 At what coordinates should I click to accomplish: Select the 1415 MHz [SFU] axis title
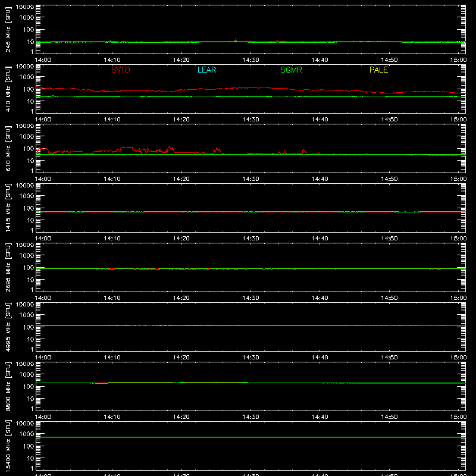click(8, 208)
